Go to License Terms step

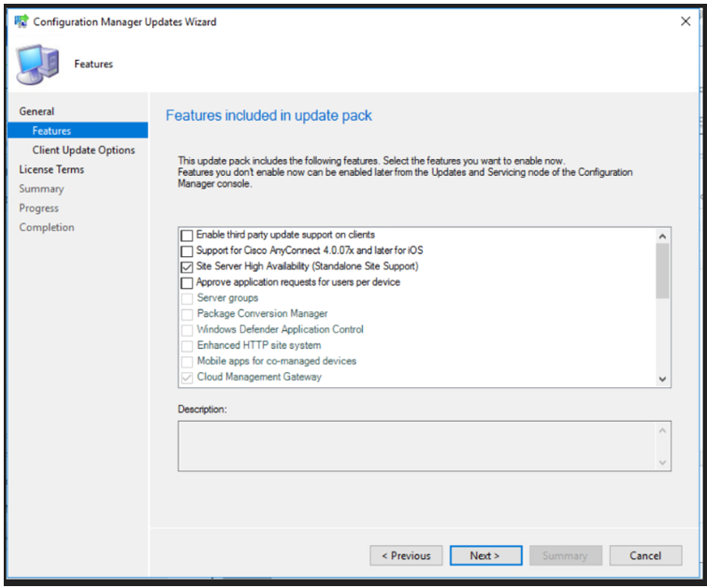pyautogui.click(x=51, y=169)
